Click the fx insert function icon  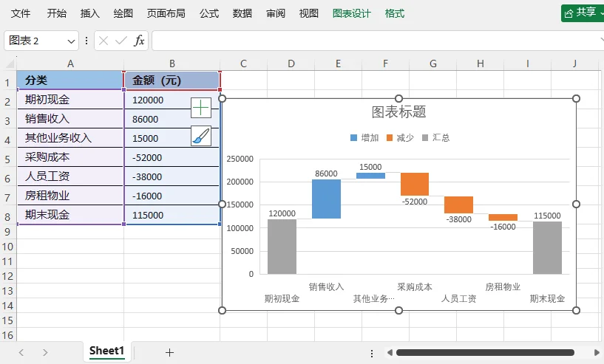(139, 41)
